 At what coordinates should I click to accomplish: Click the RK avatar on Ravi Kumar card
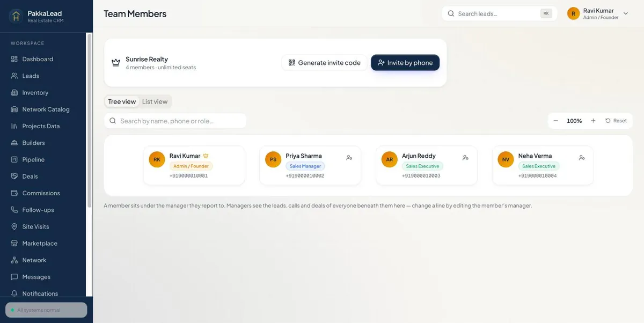click(x=157, y=159)
